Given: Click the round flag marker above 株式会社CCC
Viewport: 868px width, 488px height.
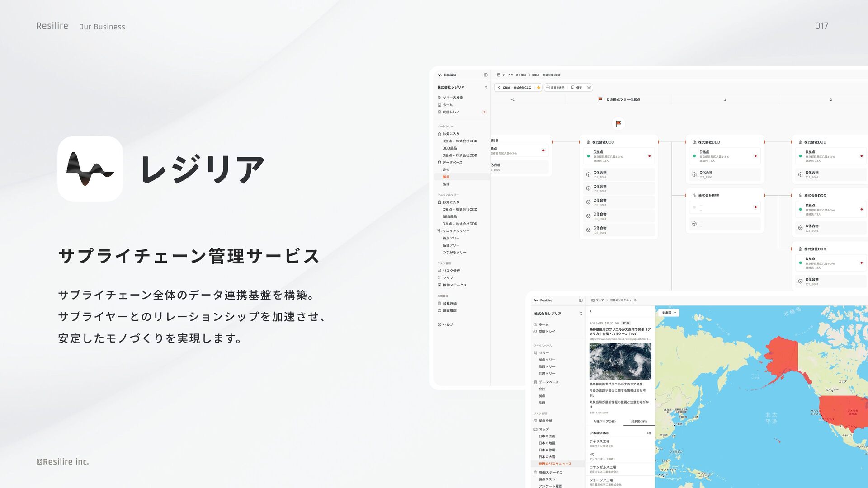Looking at the screenshot, I should [618, 123].
